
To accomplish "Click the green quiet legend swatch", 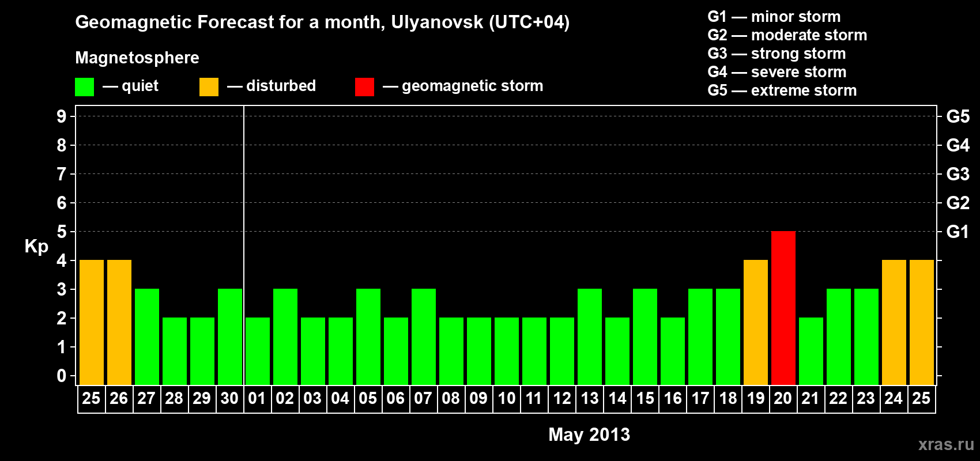I will [84, 87].
